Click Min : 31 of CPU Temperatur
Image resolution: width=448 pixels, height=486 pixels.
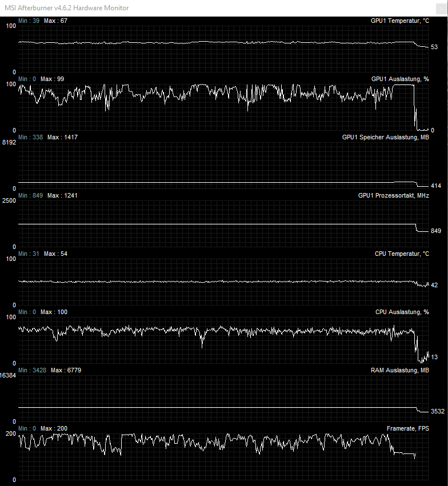point(29,254)
